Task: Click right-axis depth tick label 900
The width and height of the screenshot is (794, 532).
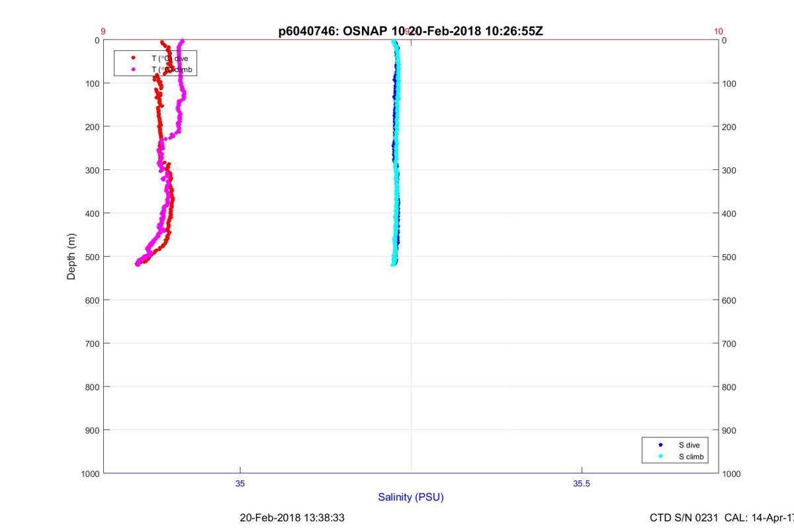Action: [730, 430]
